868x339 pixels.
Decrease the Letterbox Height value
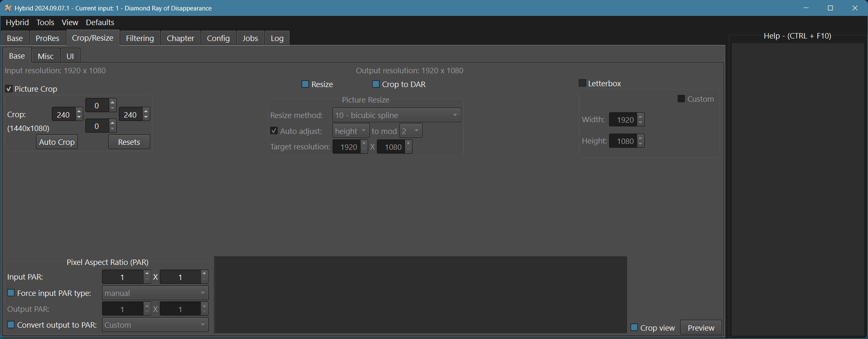[x=640, y=144]
